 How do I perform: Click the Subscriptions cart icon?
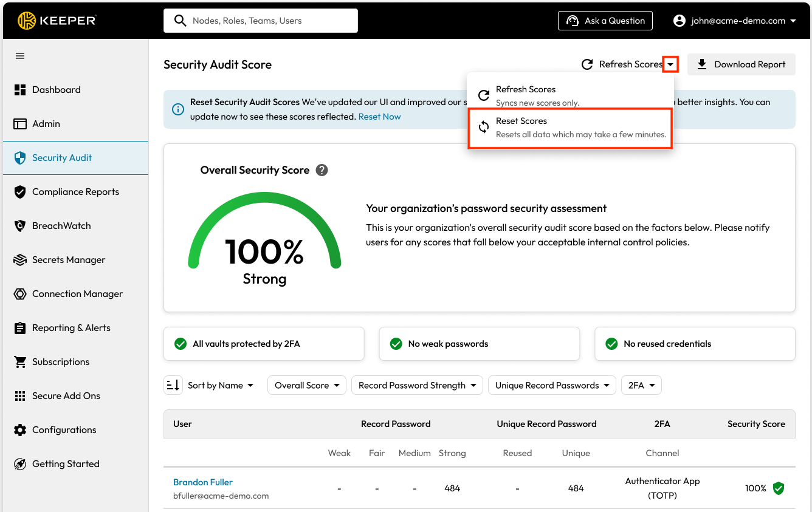20,362
